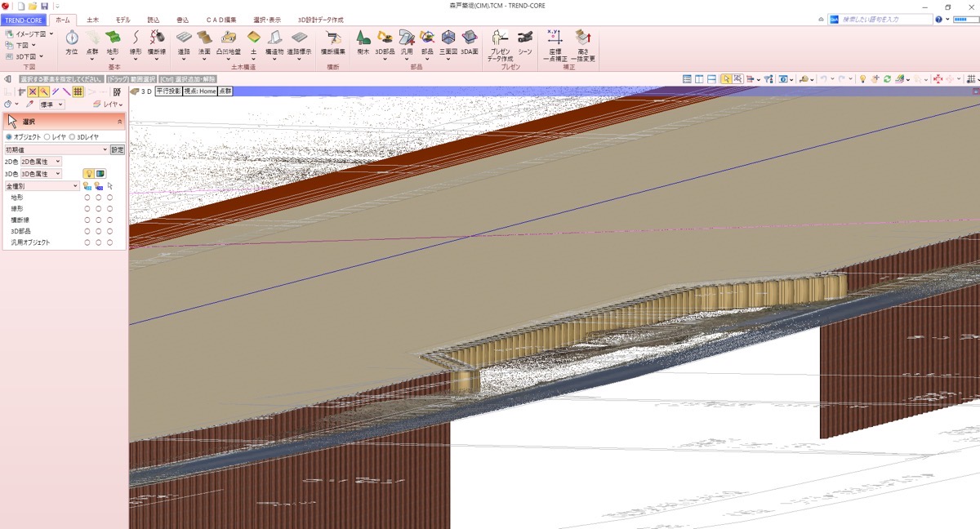
Task: Select the レイヤ radio button in selection panel
Action: pos(47,137)
